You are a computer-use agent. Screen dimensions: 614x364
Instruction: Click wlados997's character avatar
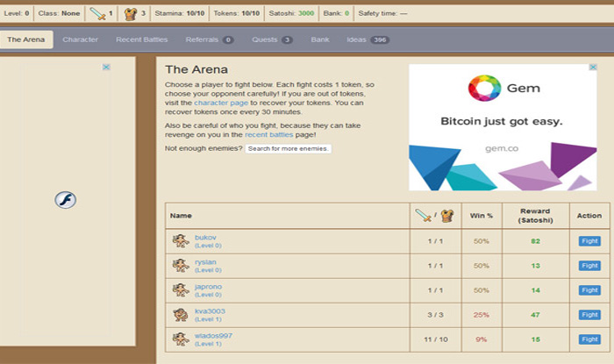click(181, 339)
